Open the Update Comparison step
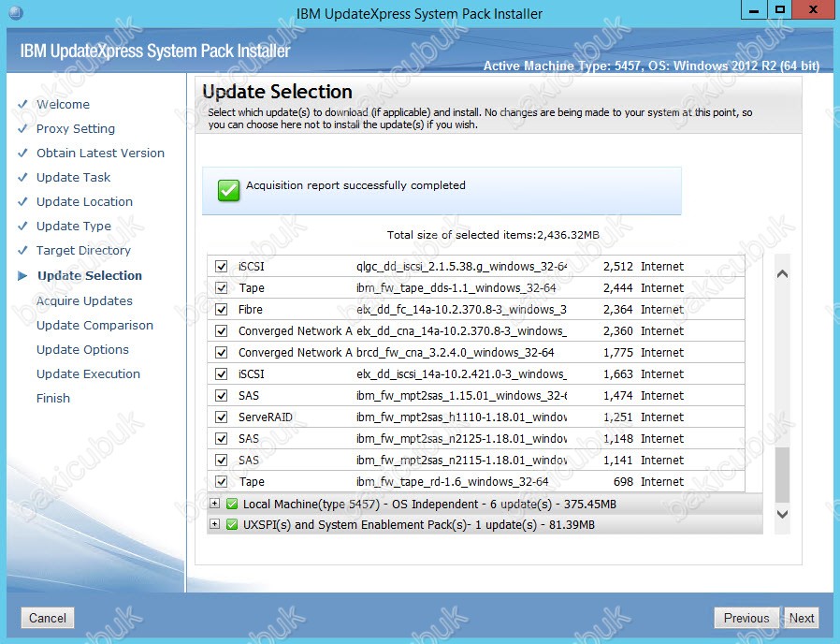840x644 pixels. click(x=94, y=326)
